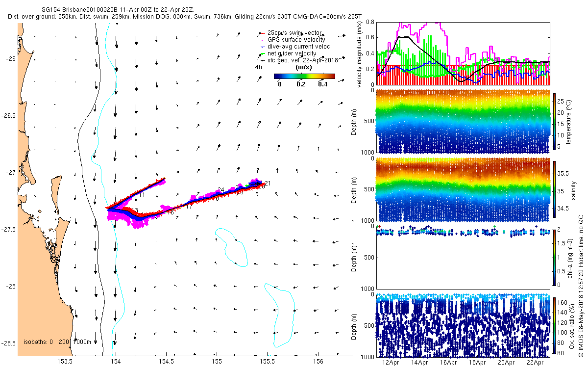Click the '0.8' tick on the velocity magnitude axis
588x368 pixels.
coord(370,22)
